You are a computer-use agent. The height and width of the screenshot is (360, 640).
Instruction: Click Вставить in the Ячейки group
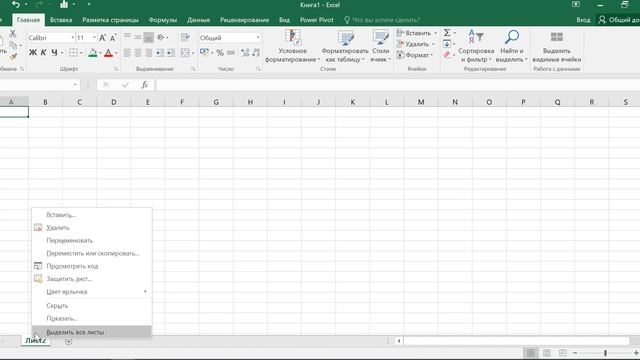pos(414,33)
